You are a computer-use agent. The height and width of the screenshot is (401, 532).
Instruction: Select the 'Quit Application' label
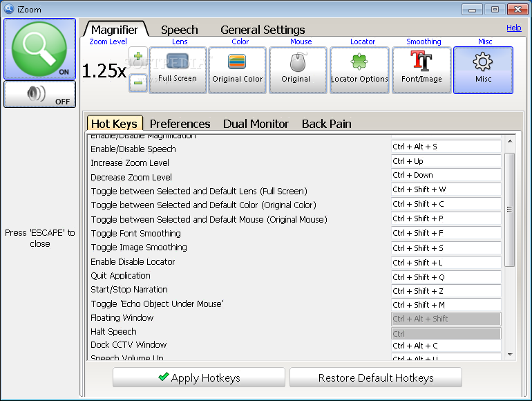click(120, 276)
